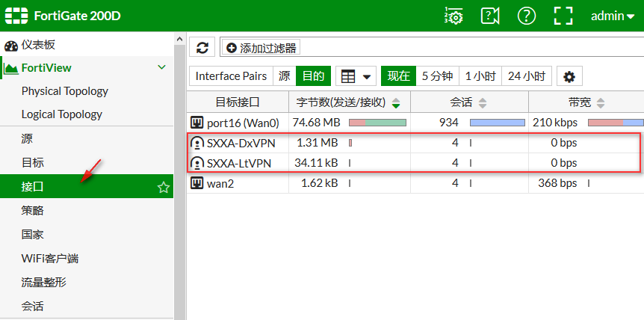Open the 策略 sidebar item
The width and height of the screenshot is (644, 320).
tap(87, 210)
